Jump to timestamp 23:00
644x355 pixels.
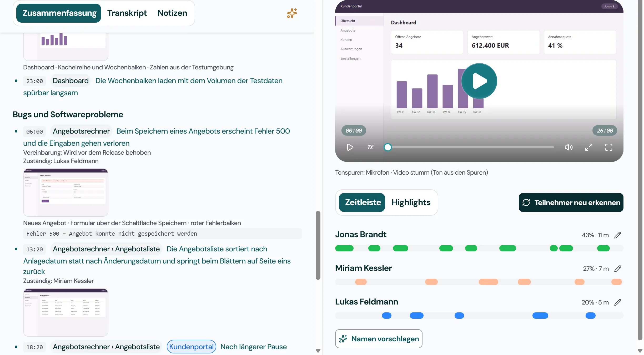[34, 81]
